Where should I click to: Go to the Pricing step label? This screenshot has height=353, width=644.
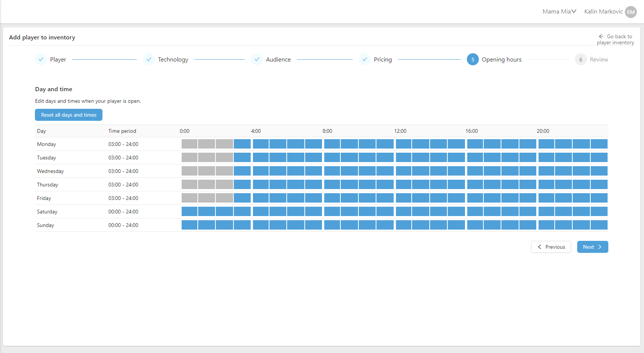382,59
